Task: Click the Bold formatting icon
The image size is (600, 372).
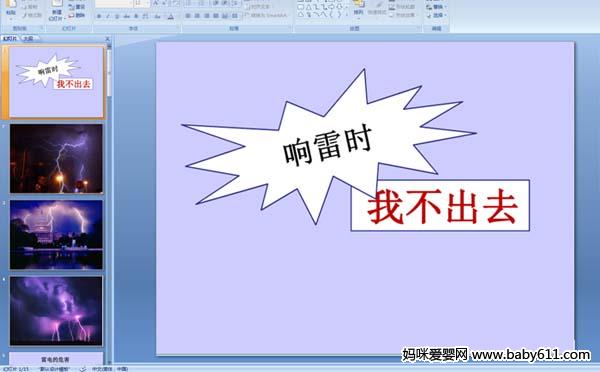Action: point(99,16)
